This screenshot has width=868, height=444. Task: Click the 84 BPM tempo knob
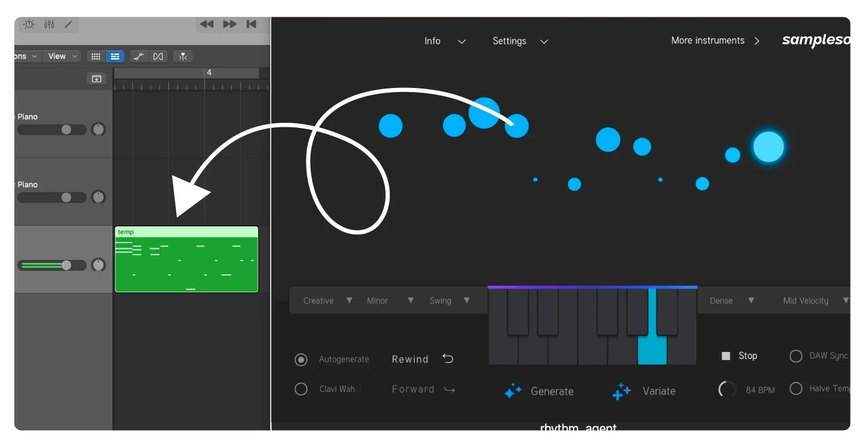[727, 390]
